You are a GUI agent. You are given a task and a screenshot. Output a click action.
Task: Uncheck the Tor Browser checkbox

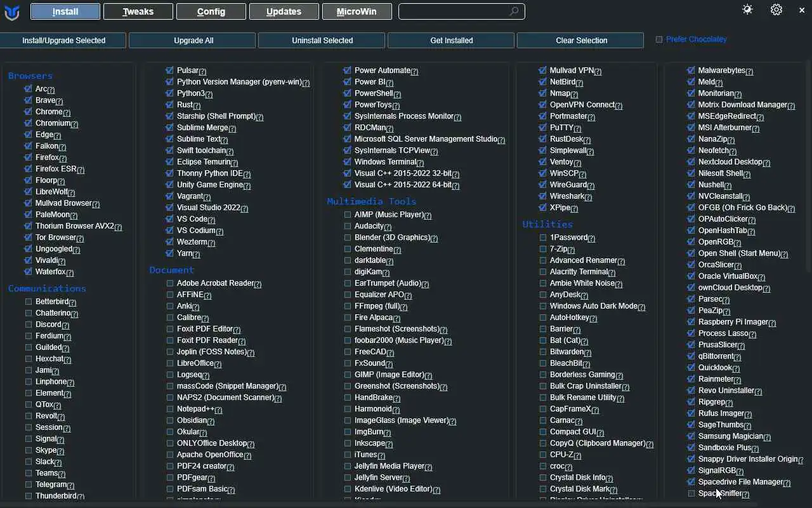click(x=28, y=237)
